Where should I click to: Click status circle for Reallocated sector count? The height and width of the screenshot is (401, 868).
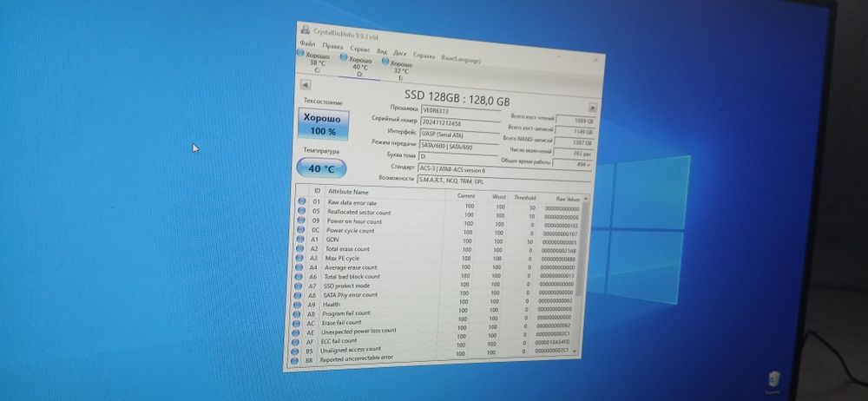302,210
